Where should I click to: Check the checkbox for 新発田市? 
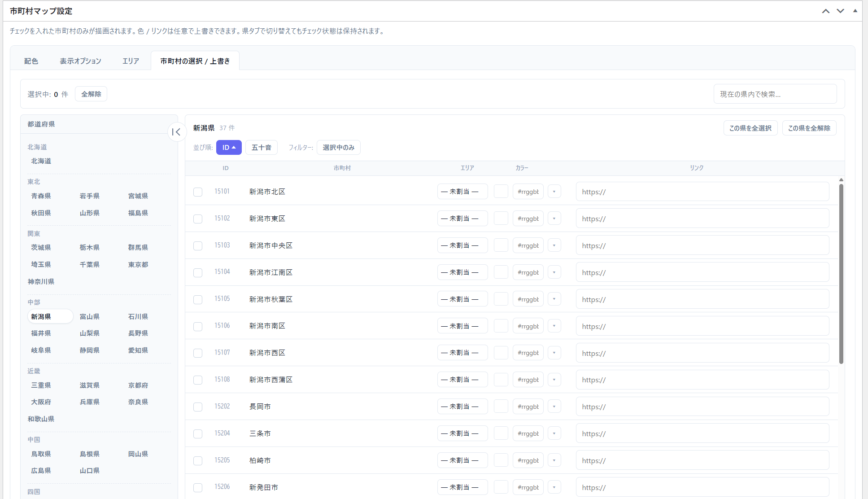coord(198,488)
